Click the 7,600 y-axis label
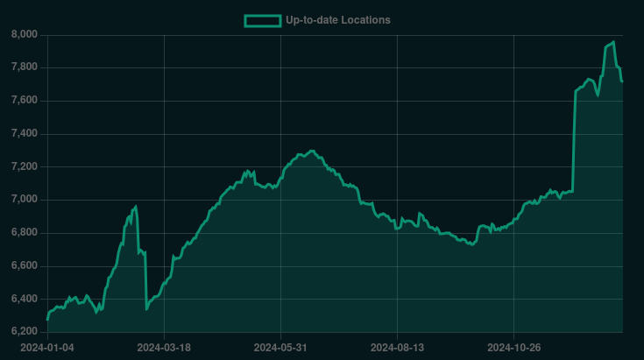Viewport: 644px width, 360px height. coord(25,101)
